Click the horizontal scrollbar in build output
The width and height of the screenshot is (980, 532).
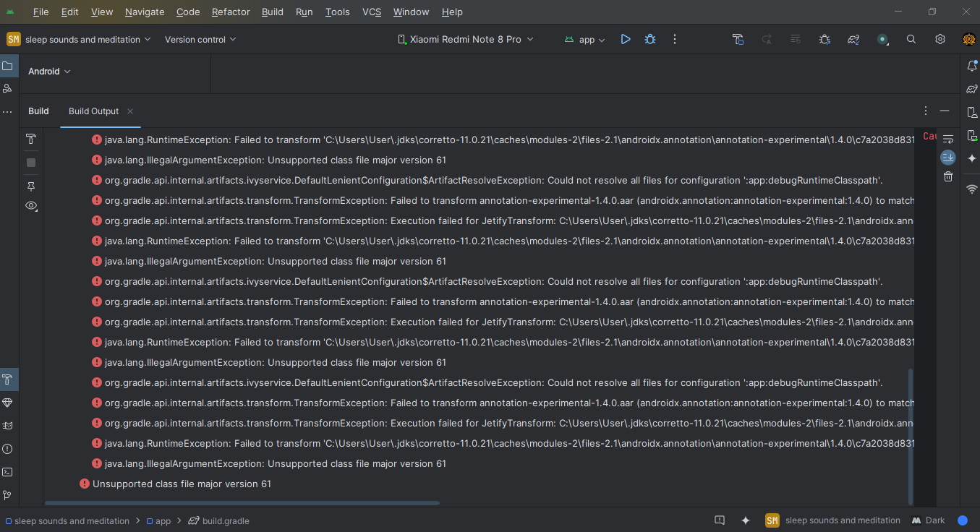242,503
